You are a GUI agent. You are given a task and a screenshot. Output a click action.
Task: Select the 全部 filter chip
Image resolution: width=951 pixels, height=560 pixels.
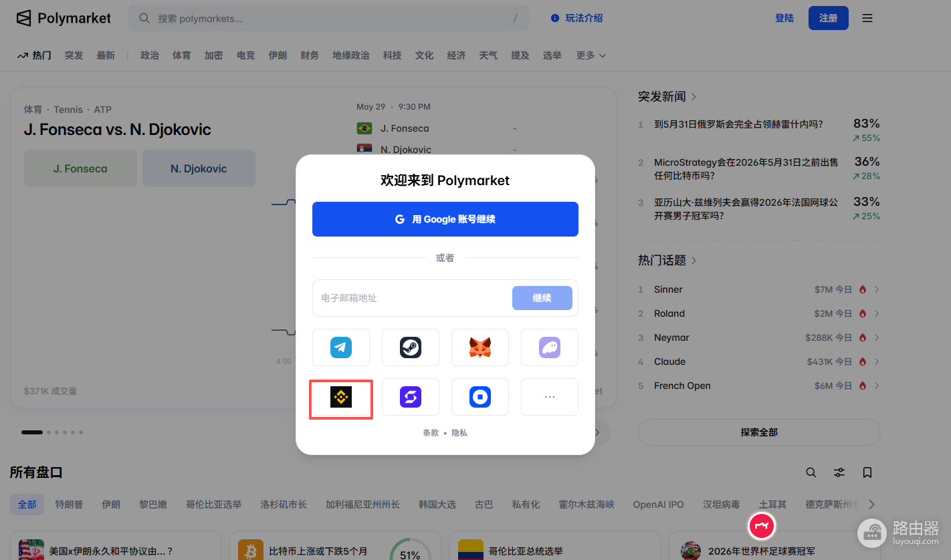(27, 505)
